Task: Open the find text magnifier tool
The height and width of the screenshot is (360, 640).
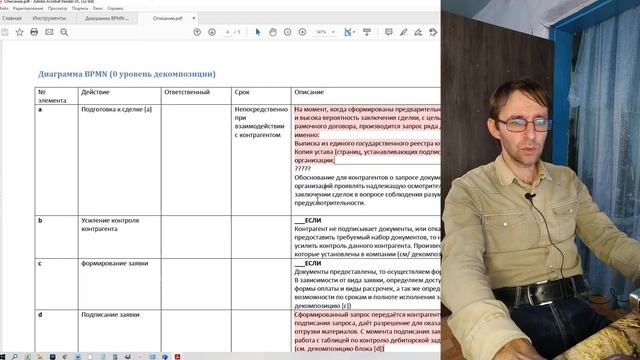Action: coord(64,32)
